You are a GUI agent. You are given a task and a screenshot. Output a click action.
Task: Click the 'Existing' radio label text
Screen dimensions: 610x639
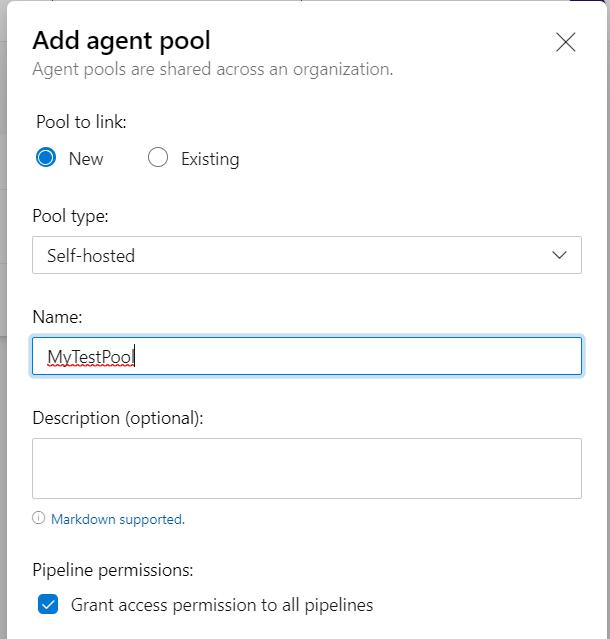pos(210,159)
